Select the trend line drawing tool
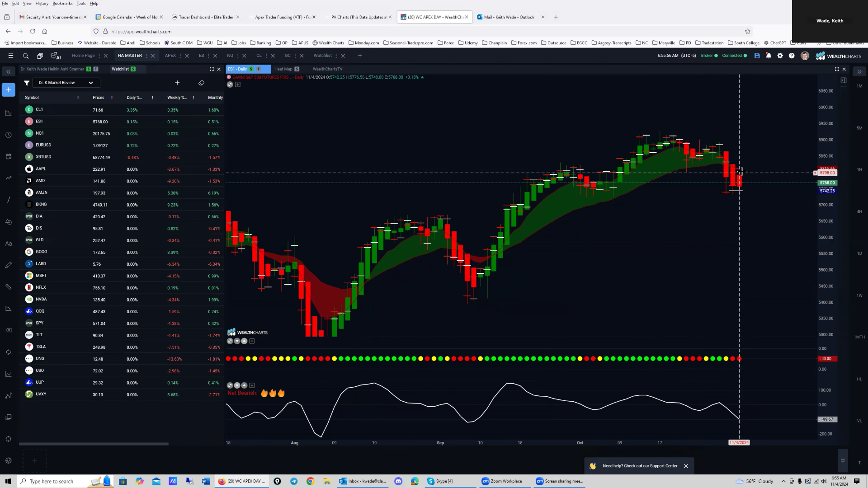 tap(8, 200)
